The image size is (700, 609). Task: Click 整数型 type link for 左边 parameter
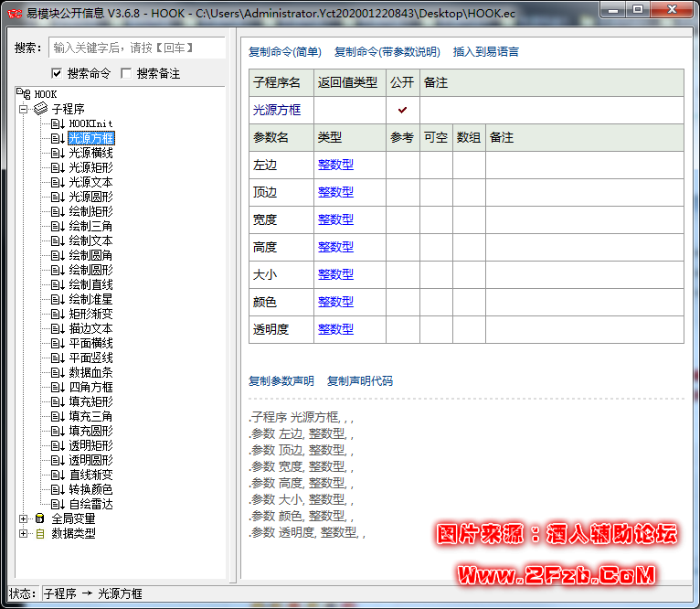click(x=335, y=165)
